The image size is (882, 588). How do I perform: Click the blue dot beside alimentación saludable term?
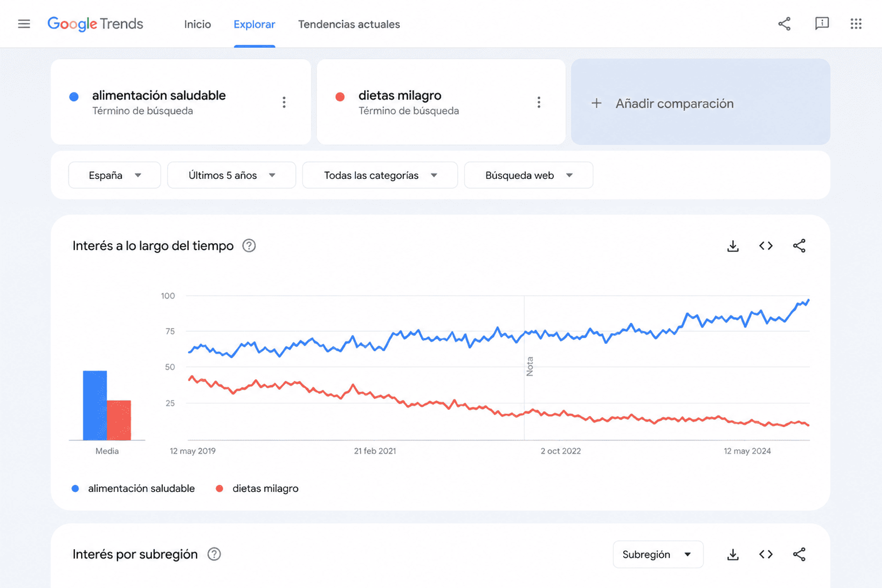tap(74, 97)
